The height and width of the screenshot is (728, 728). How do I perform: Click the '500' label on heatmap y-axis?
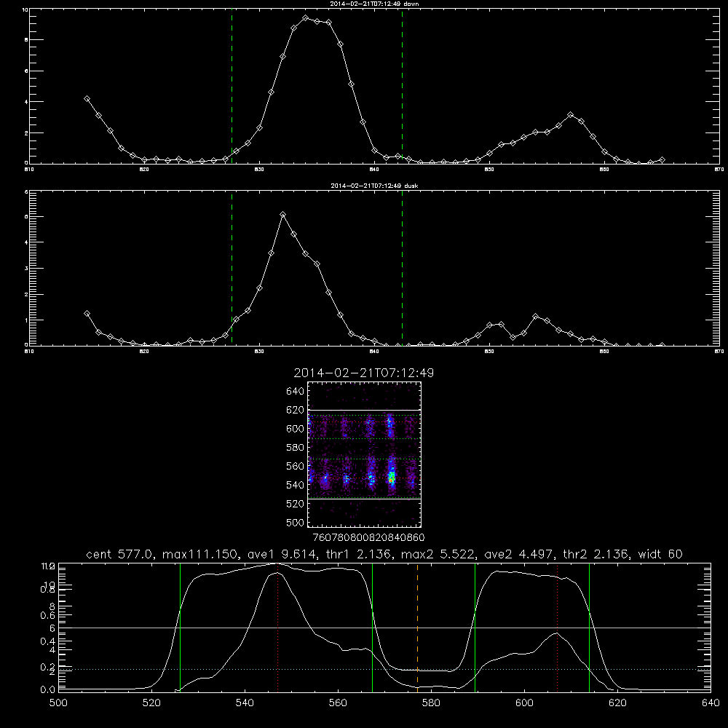pos(296,522)
